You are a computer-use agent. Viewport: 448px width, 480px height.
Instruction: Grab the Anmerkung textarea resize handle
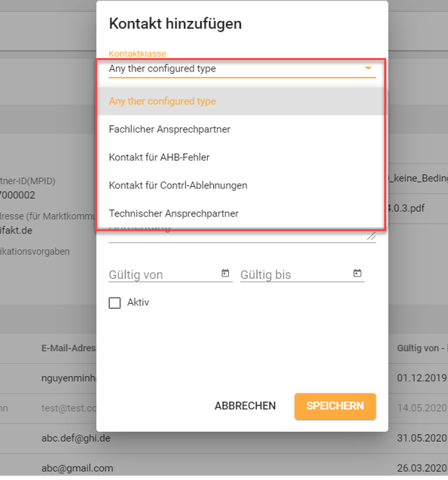pyautogui.click(x=371, y=236)
